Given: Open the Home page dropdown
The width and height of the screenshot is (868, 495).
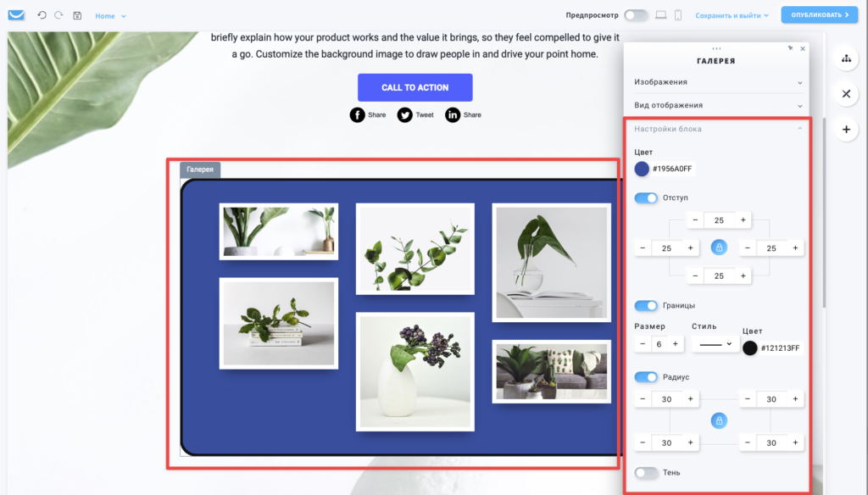Looking at the screenshot, I should tap(110, 16).
